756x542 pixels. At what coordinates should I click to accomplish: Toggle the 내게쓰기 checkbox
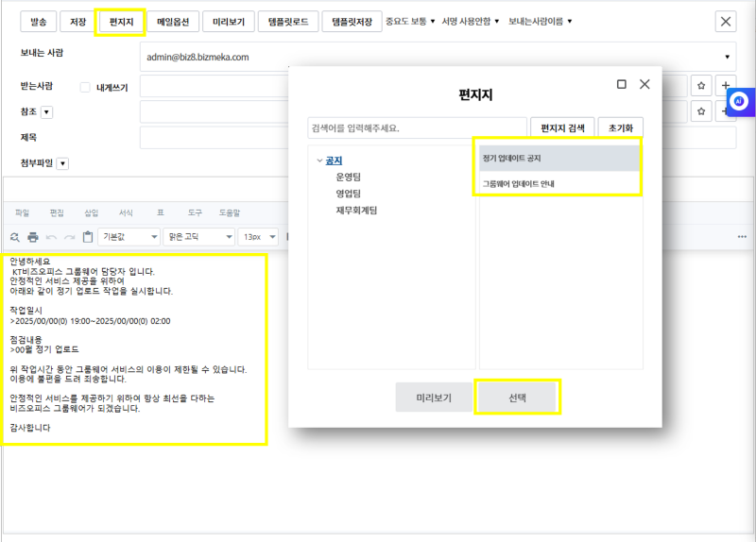(x=85, y=87)
